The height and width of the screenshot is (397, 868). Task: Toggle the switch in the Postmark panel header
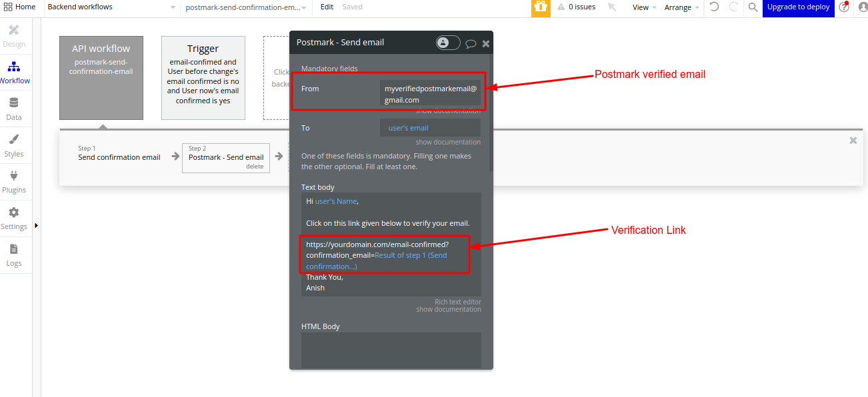[x=448, y=43]
